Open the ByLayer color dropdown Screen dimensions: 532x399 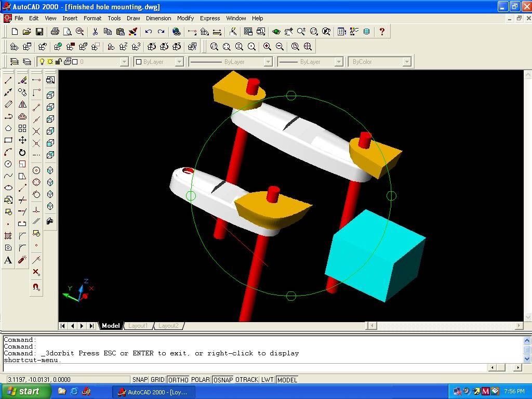pyautogui.click(x=179, y=62)
